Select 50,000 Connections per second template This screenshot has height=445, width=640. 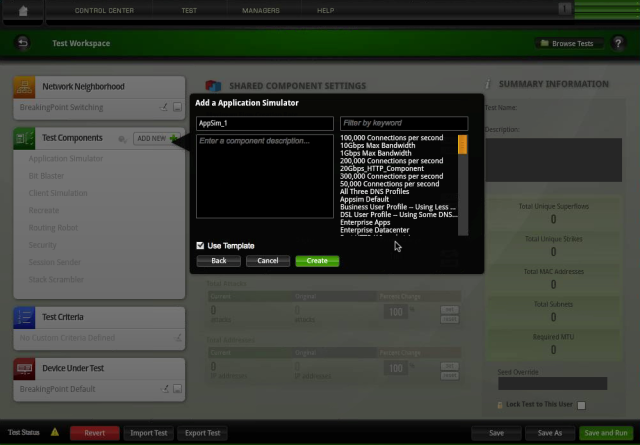coord(389,184)
